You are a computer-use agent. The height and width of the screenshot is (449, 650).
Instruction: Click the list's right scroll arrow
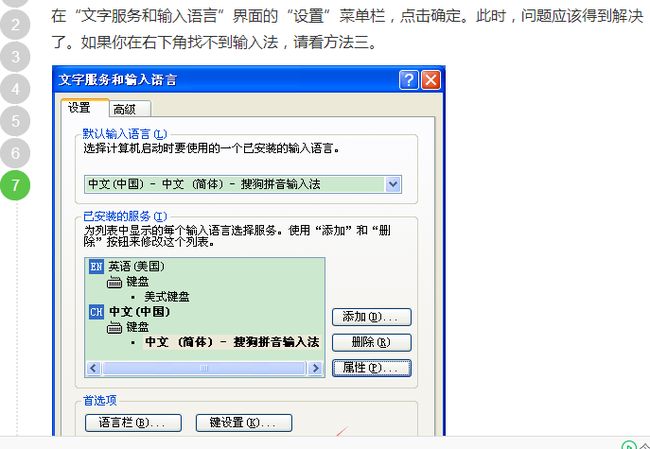click(x=315, y=368)
